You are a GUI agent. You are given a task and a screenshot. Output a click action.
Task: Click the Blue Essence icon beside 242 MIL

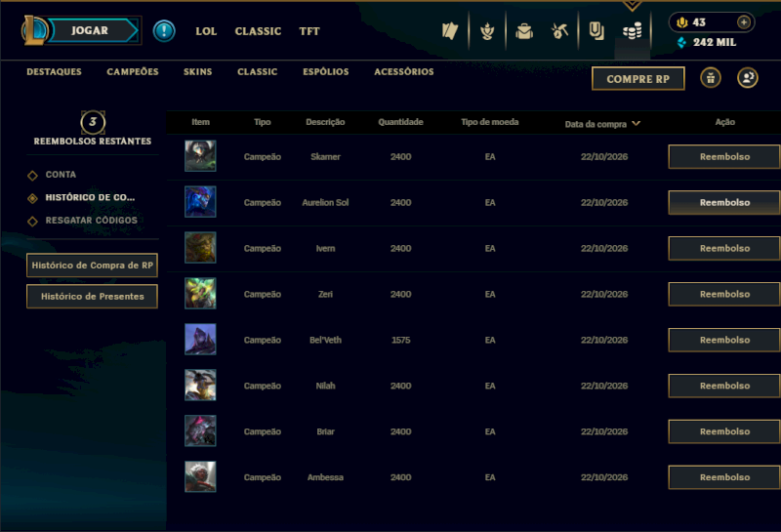pos(681,43)
